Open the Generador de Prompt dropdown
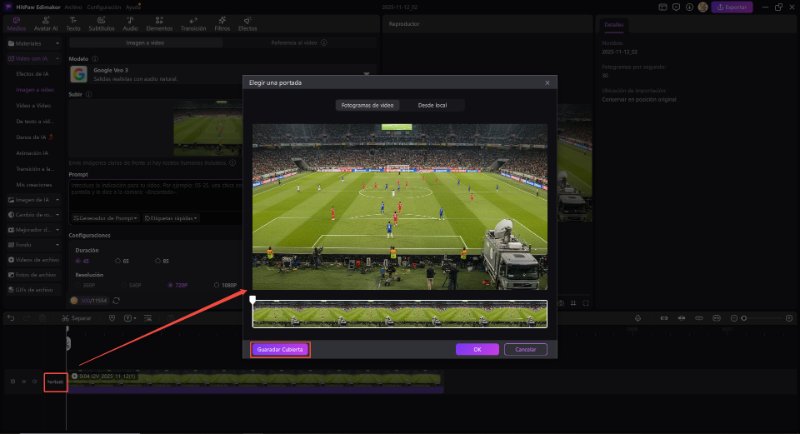800x434 pixels. (104, 217)
